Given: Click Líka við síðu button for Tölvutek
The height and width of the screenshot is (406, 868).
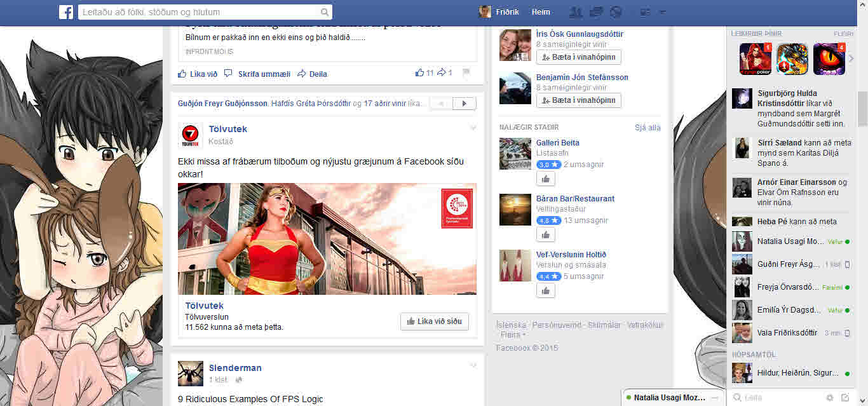Looking at the screenshot, I should pos(435,321).
